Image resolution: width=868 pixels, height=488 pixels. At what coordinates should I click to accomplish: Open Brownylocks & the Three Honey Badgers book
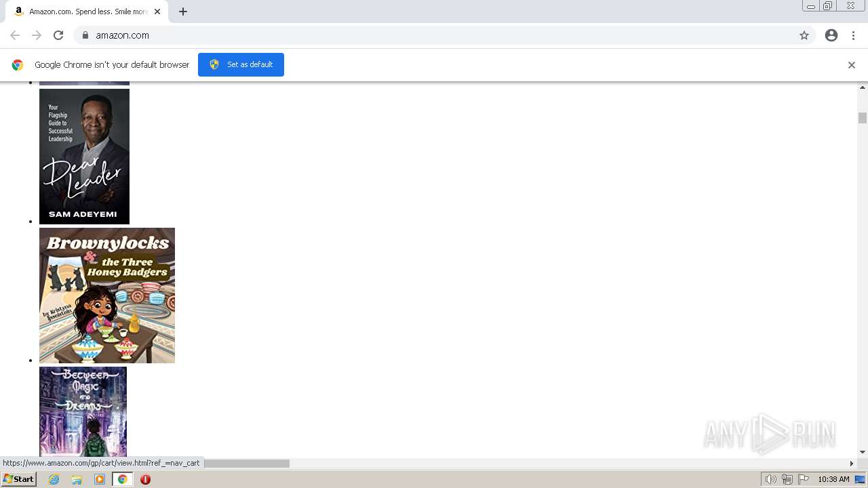107,296
